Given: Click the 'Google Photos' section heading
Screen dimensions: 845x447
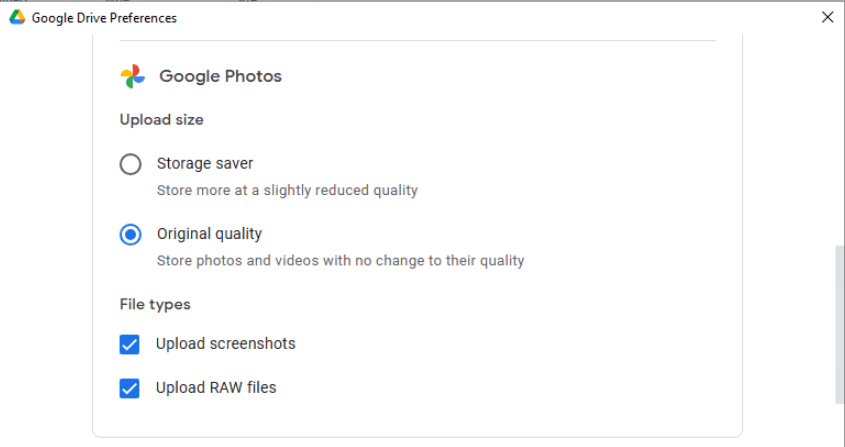Looking at the screenshot, I should coord(220,76).
